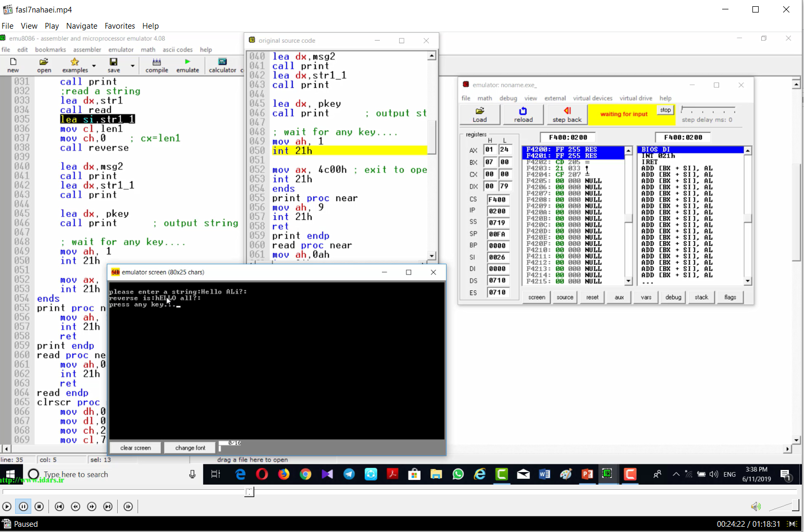The image size is (804, 532).
Task: Pause the media player playback
Action: (x=23, y=506)
